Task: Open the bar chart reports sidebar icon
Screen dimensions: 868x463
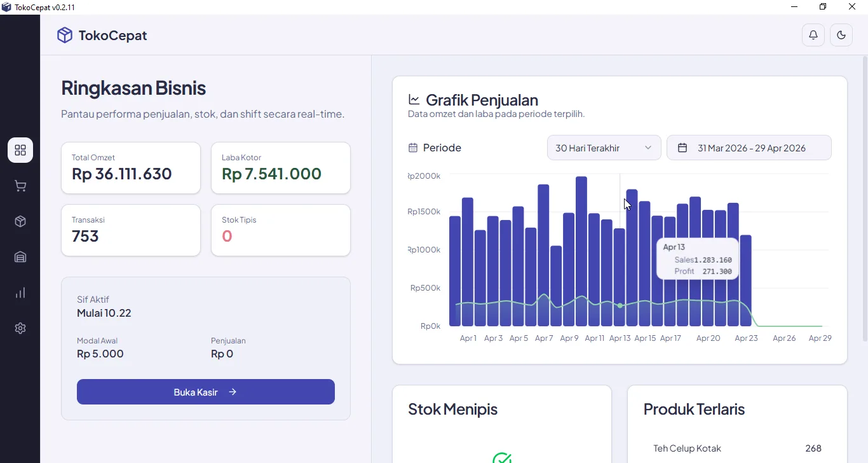Action: point(20,293)
